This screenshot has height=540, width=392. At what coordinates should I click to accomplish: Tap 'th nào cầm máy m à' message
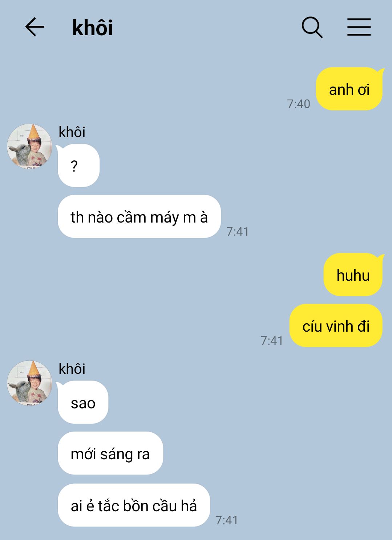pos(139,217)
